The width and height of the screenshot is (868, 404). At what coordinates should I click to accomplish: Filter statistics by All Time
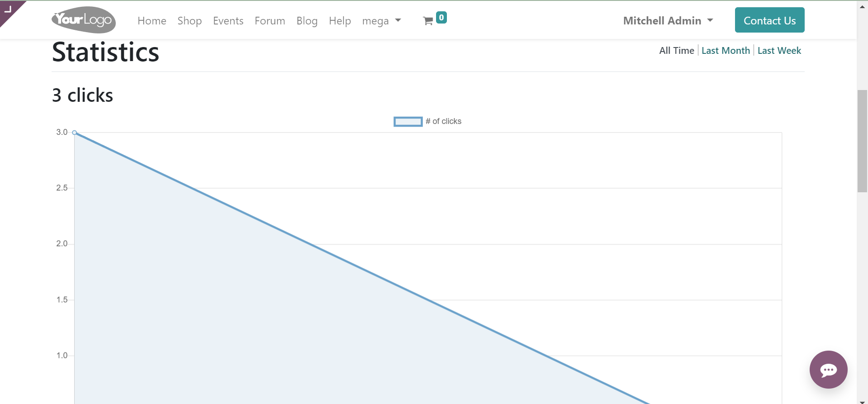pos(677,51)
